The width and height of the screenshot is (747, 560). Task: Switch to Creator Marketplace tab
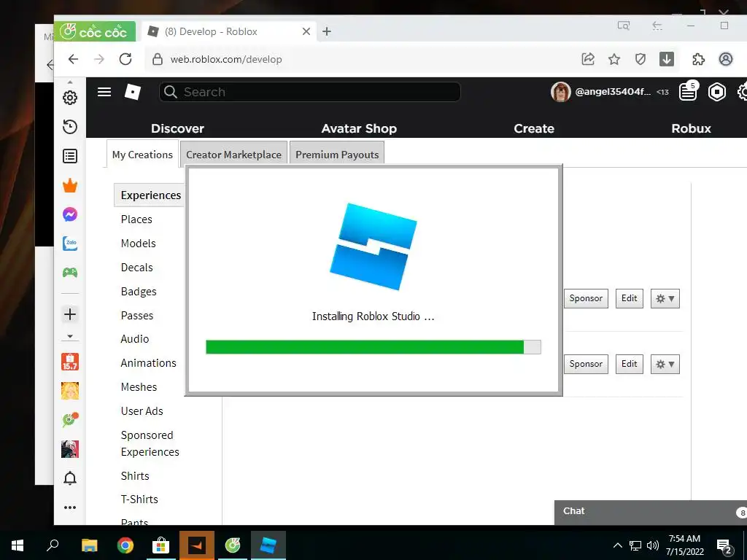234,155
